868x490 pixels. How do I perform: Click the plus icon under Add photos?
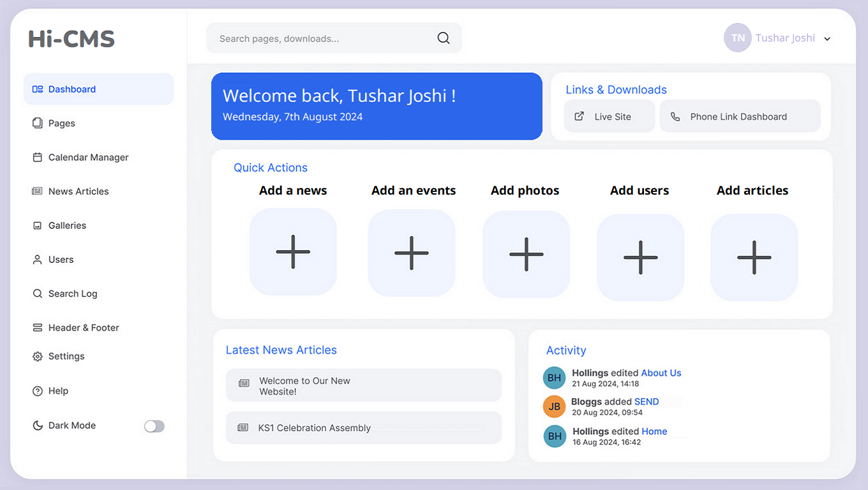click(526, 254)
